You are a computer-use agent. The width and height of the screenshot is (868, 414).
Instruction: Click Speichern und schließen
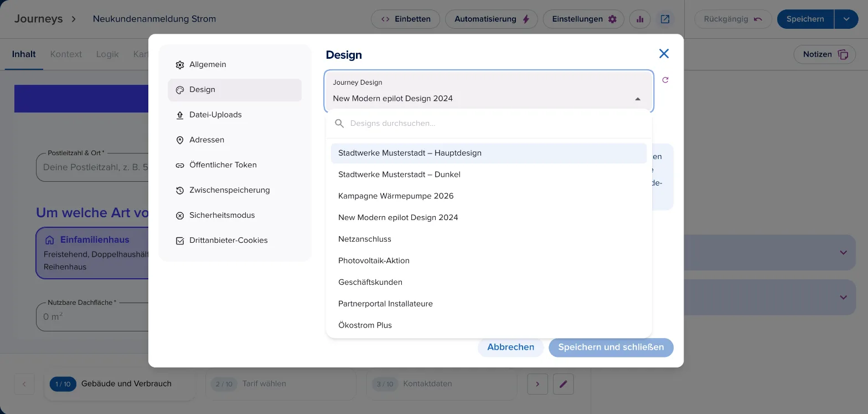coord(611,347)
